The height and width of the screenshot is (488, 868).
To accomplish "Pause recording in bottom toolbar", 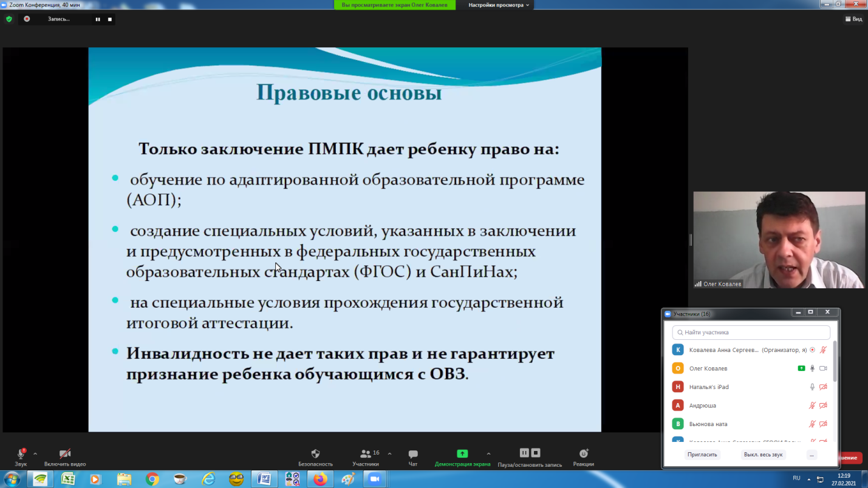I will click(x=524, y=453).
